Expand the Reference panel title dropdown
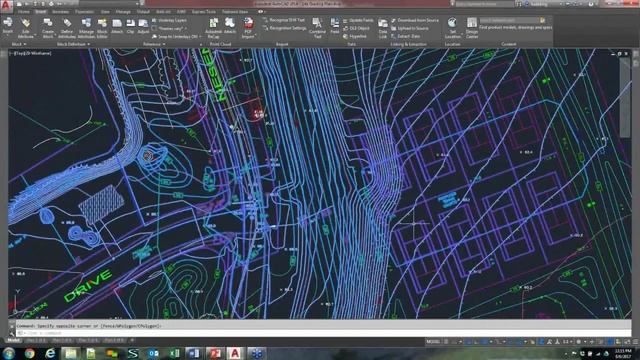This screenshot has height=360, width=640. [154, 44]
